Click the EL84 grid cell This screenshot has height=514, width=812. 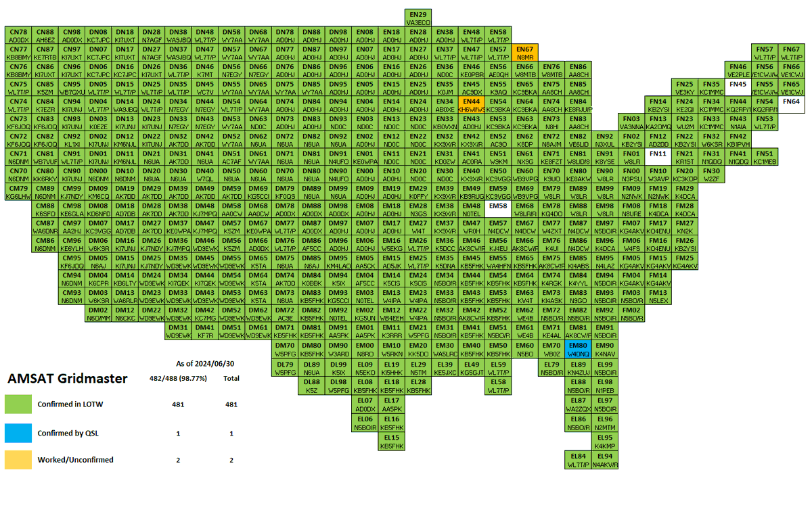pos(579,461)
